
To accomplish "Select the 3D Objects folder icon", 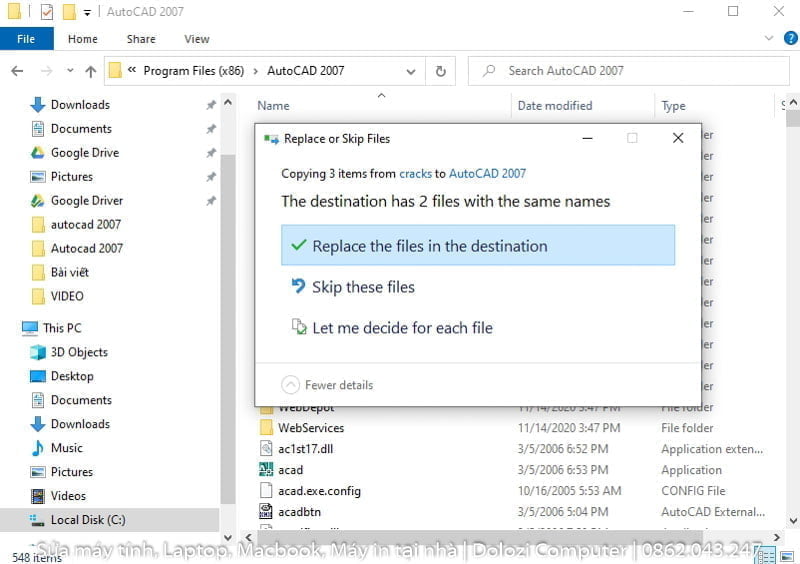I will coord(38,352).
